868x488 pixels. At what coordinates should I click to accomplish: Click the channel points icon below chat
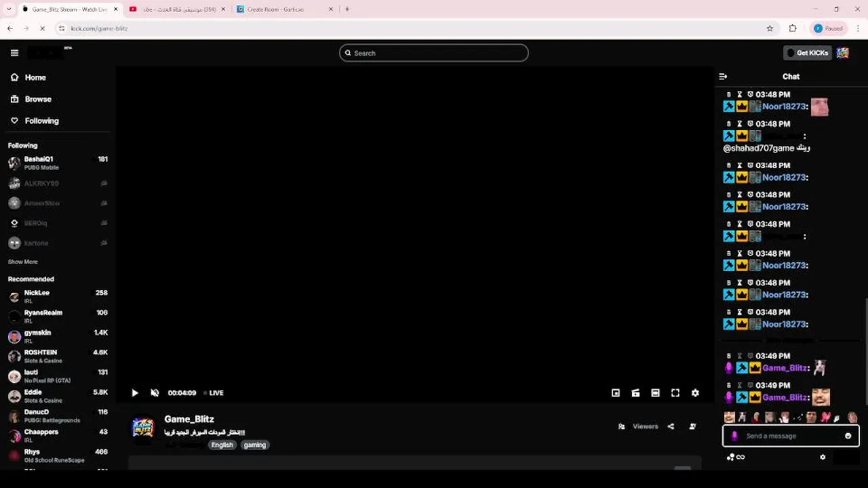pos(730,457)
